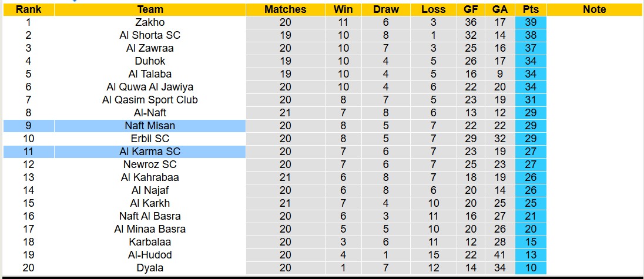The image size is (644, 279).
Task: Click the GF column header
Action: pyautogui.click(x=470, y=9)
